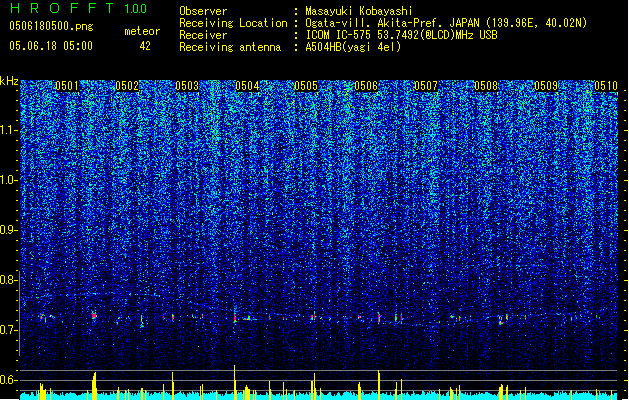This screenshot has height=400, width=629.
Task: Click the 1.0 kHz axis label
Action: (8, 180)
